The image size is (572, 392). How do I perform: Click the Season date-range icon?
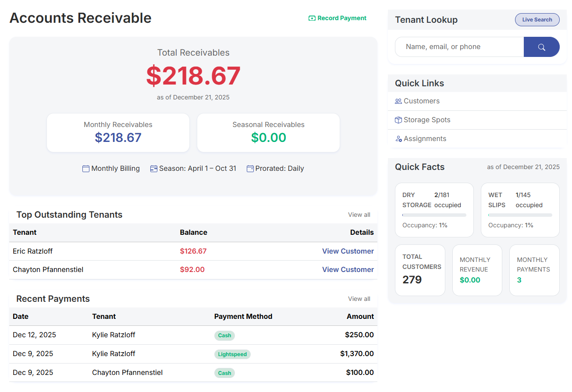153,168
